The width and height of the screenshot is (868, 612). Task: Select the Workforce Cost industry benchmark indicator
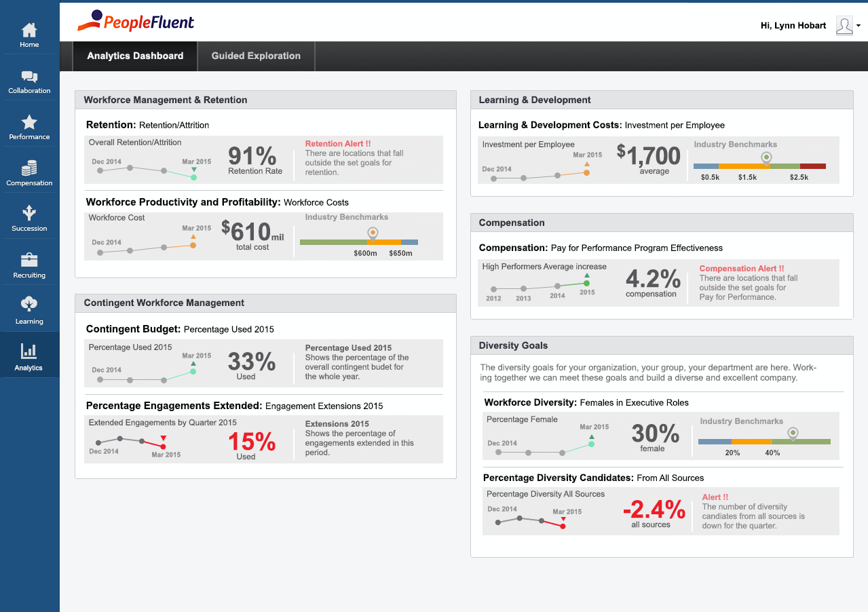click(372, 232)
